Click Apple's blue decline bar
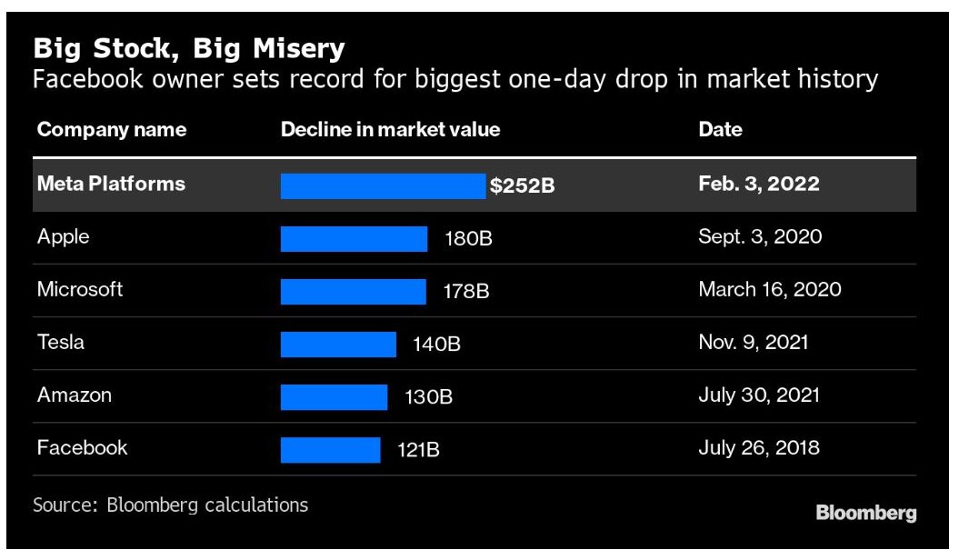 [x=354, y=239]
